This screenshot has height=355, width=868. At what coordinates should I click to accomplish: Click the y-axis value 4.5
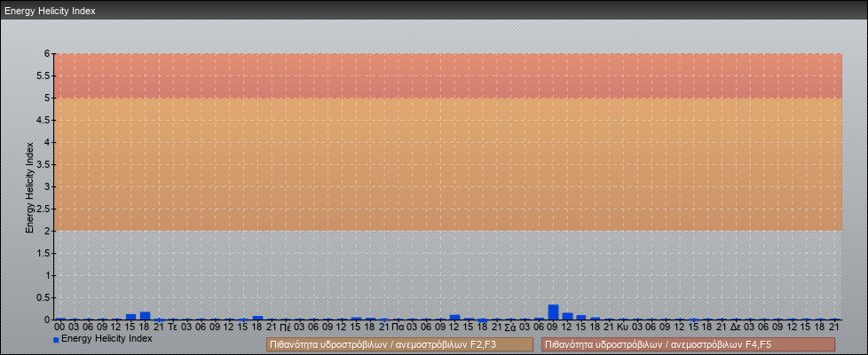click(x=43, y=120)
